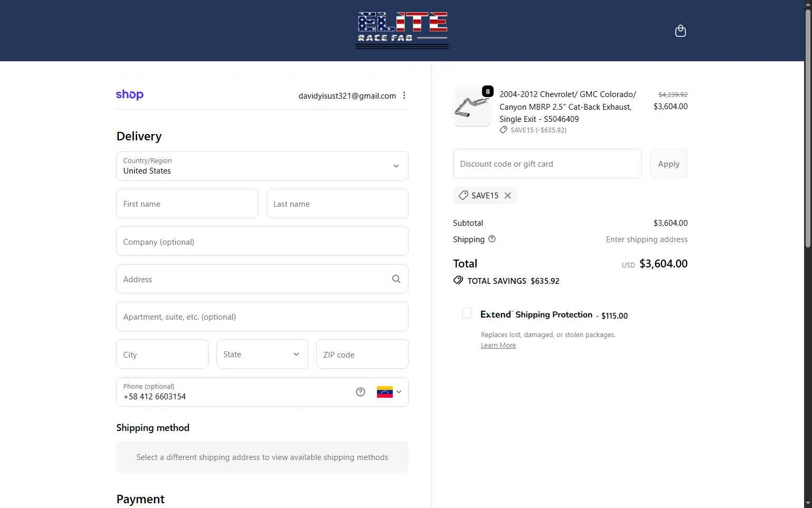
Task: Click the SAVE15 tag icon in chip
Action: (x=463, y=196)
